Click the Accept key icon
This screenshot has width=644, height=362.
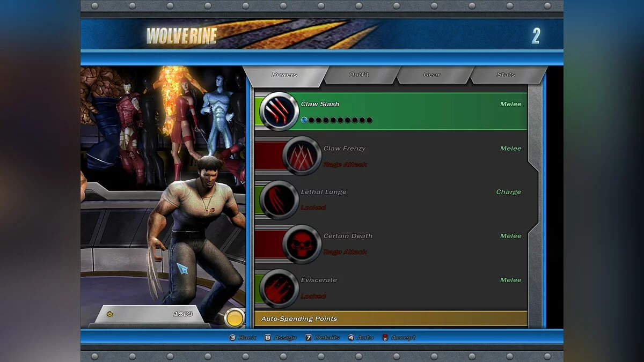(x=385, y=338)
